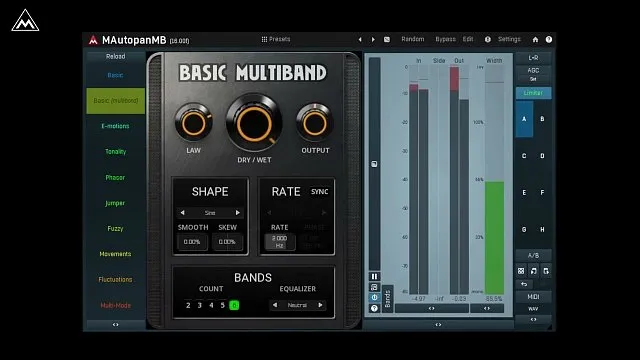
Task: Click the SMOOTH value field
Action: 192,242
